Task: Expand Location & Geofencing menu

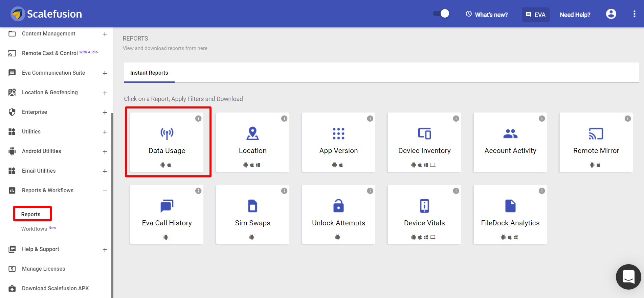Action: pyautogui.click(x=105, y=93)
